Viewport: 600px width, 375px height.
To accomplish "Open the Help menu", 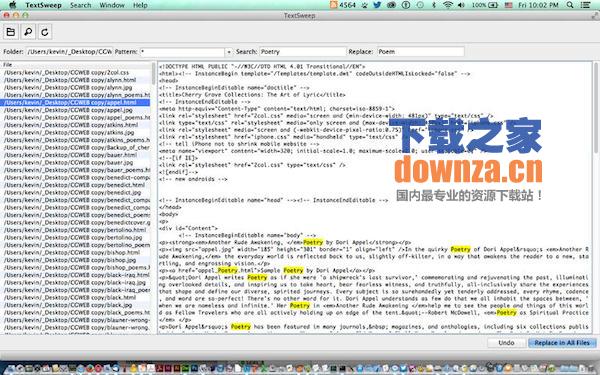I will [x=140, y=5].
